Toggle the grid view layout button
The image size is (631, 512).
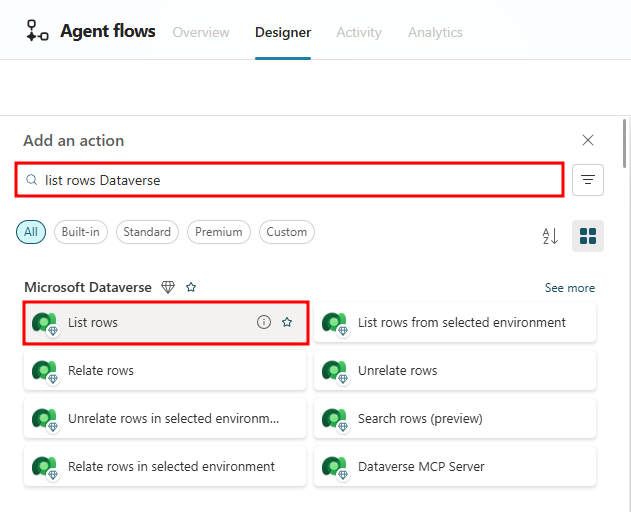[x=588, y=236]
